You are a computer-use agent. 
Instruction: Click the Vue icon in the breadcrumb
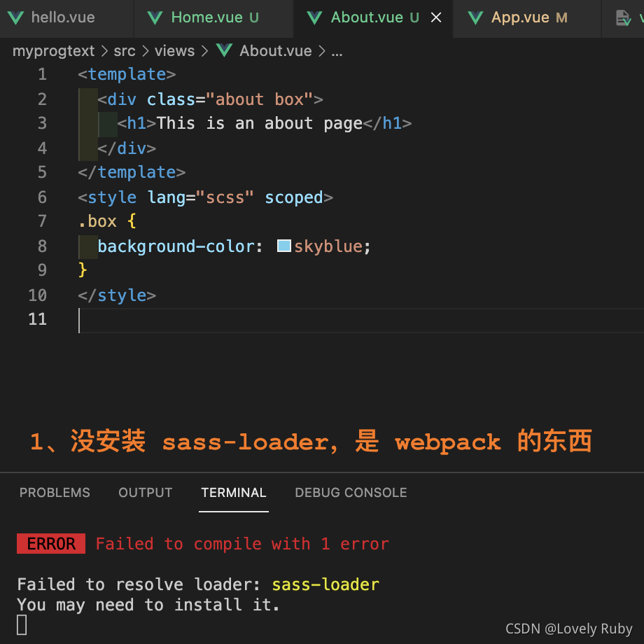[x=224, y=51]
